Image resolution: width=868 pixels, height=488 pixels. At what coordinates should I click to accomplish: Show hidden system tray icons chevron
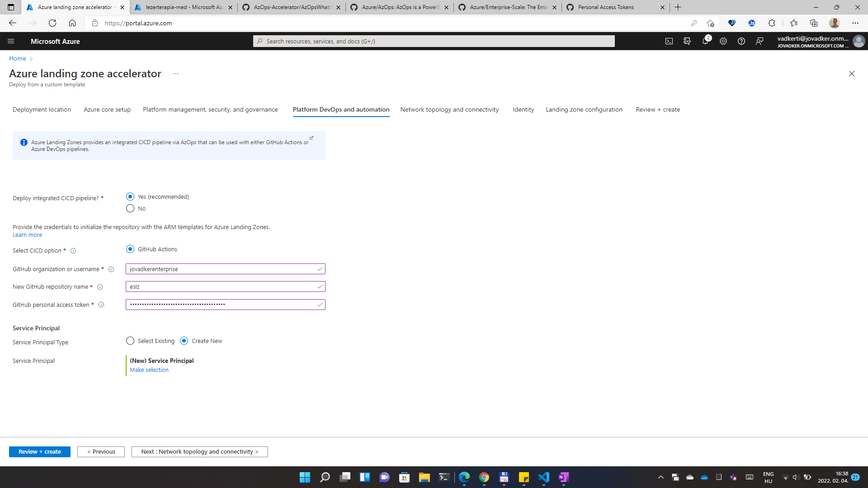(660, 477)
